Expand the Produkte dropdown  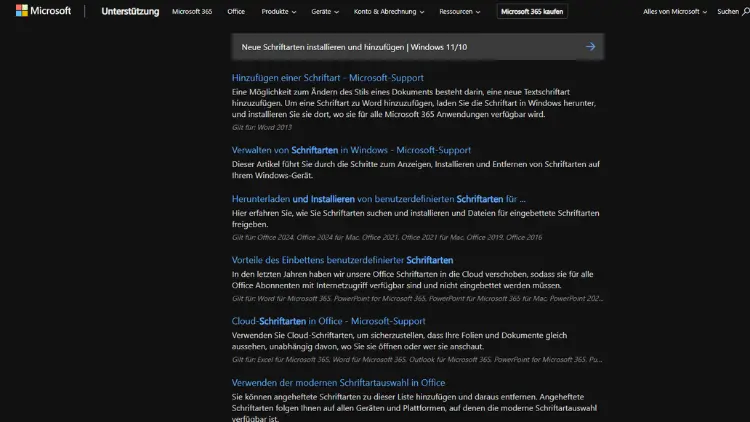click(278, 11)
